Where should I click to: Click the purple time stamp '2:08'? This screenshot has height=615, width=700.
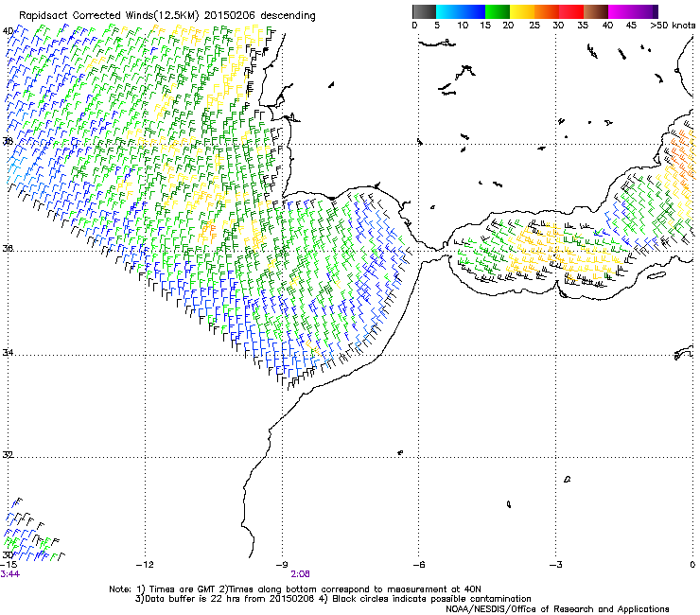click(300, 574)
